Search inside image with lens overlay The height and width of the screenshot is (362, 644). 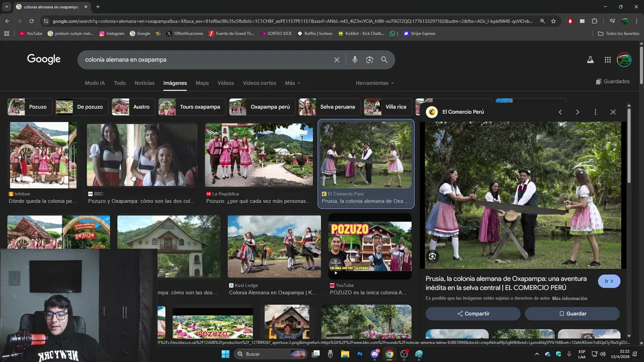(x=432, y=257)
